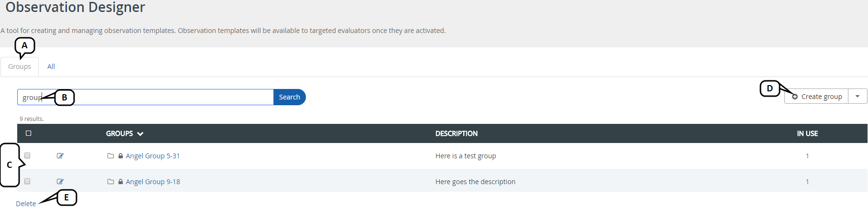
Task: Open the Angel Group 5-31 link
Action: (x=153, y=156)
